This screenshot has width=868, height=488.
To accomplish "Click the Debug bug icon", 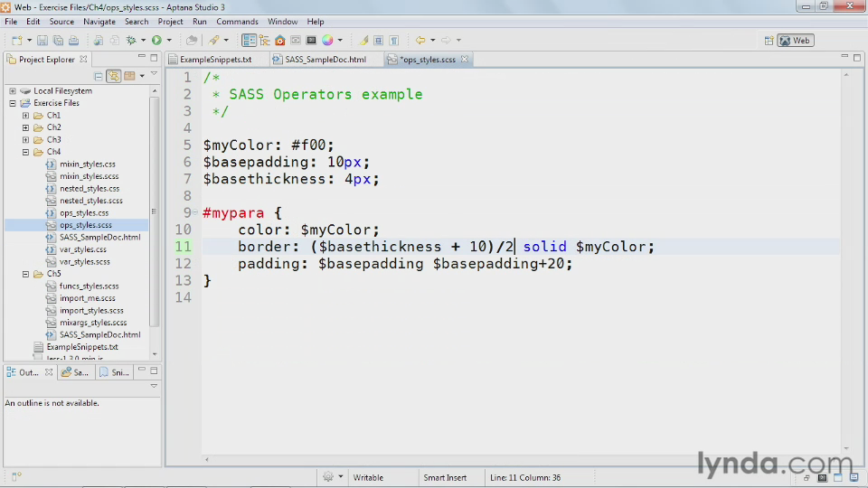I will click(131, 41).
